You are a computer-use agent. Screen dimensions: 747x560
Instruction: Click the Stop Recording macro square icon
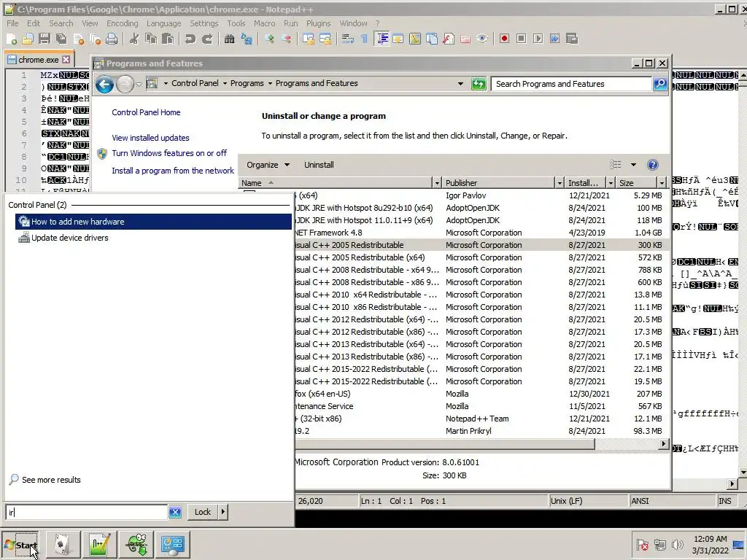click(x=521, y=39)
